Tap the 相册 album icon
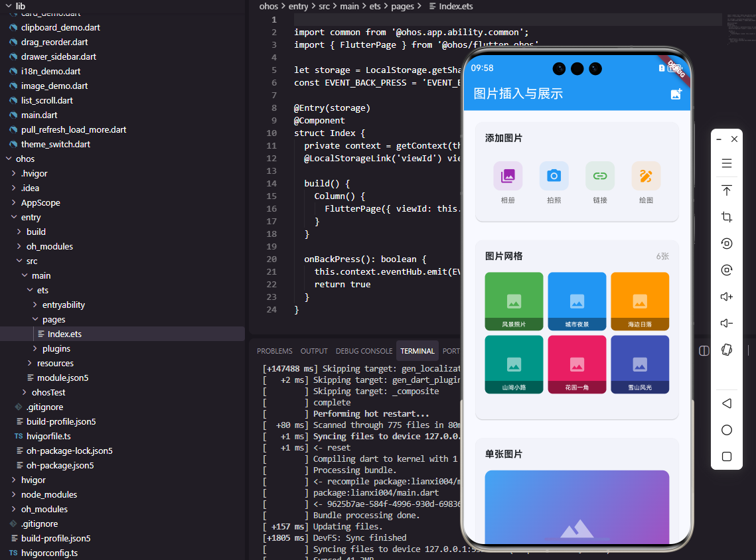The height and width of the screenshot is (560, 756). tap(508, 176)
